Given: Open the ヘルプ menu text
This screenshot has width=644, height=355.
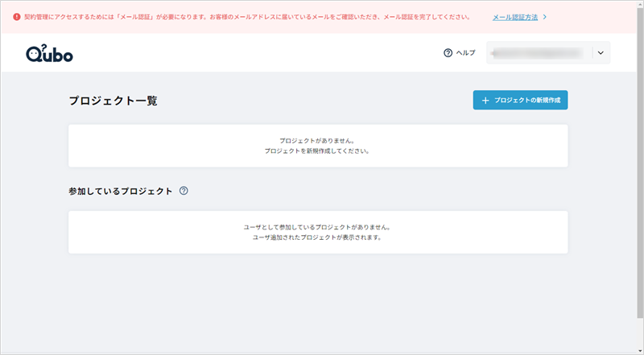Looking at the screenshot, I should coord(466,53).
